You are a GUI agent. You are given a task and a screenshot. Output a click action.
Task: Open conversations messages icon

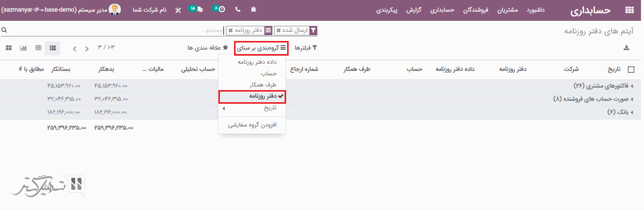click(197, 10)
